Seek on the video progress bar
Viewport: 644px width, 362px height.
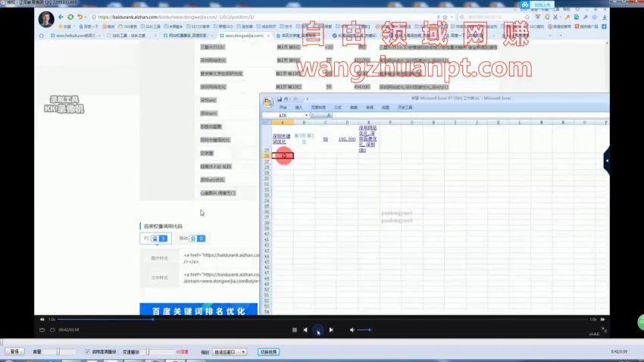click(x=323, y=320)
